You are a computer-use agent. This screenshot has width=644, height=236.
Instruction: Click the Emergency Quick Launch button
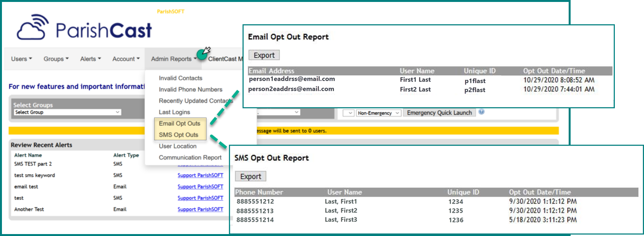pyautogui.click(x=439, y=113)
